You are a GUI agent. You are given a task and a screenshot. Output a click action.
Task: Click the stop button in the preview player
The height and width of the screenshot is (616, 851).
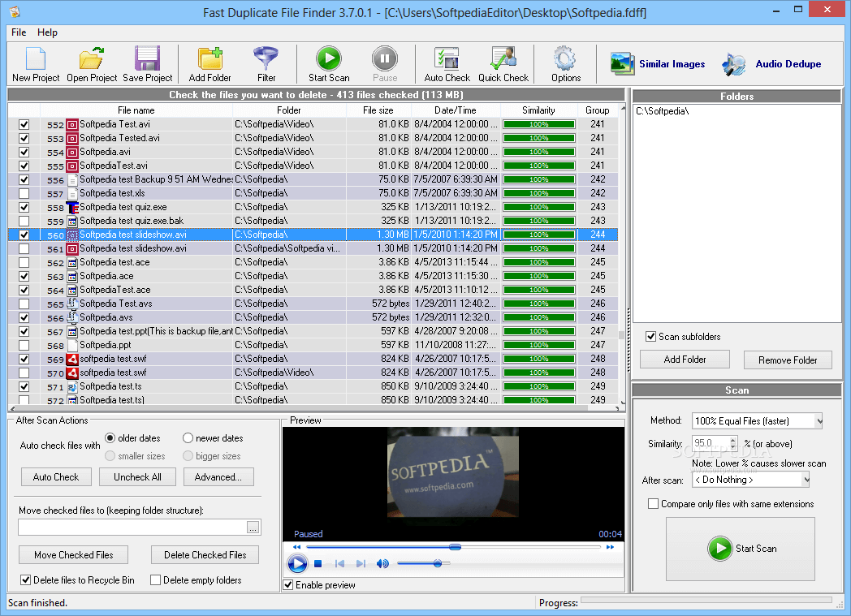[318, 564]
